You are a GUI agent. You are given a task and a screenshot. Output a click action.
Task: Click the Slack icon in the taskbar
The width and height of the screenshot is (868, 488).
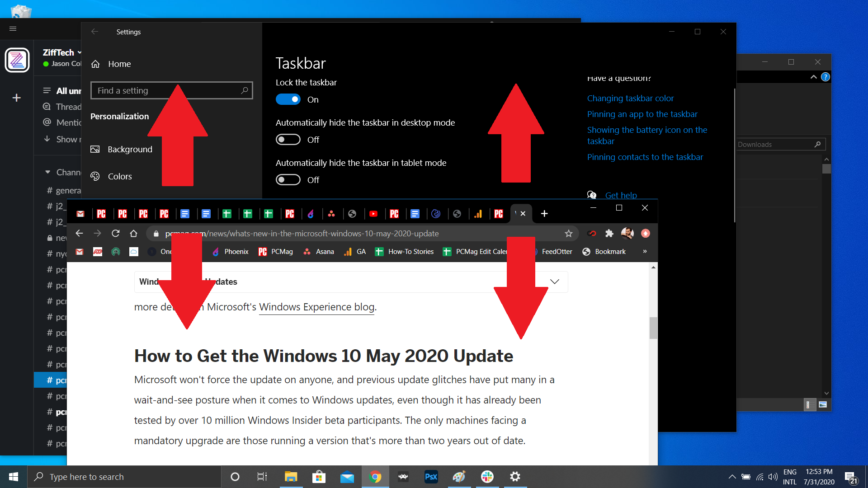click(x=489, y=476)
